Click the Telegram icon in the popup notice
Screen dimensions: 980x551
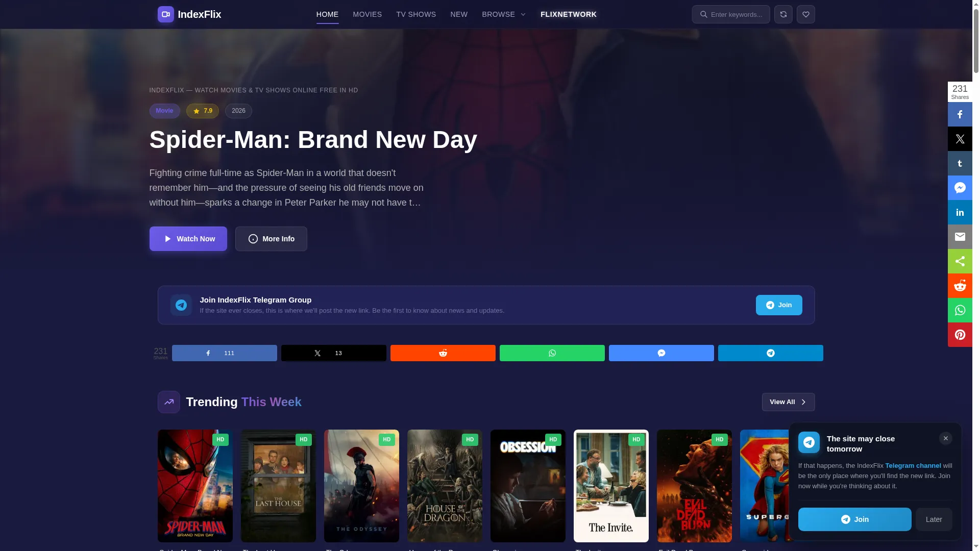[809, 442]
